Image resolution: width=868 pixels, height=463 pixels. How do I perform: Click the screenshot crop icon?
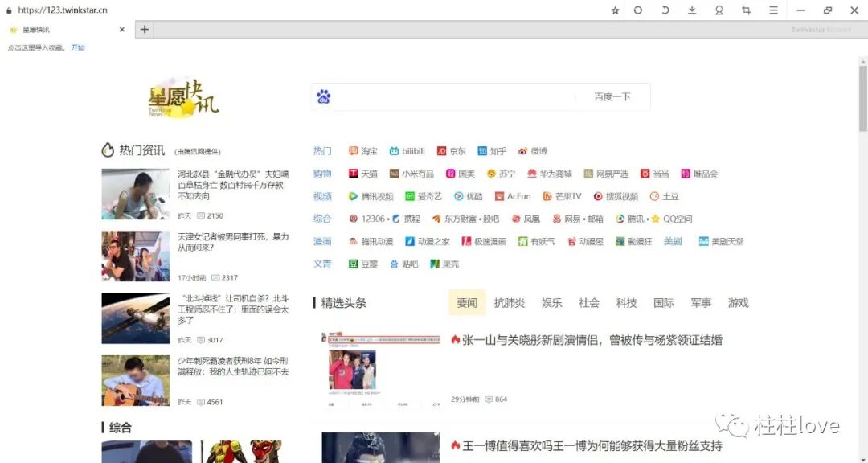pos(746,10)
